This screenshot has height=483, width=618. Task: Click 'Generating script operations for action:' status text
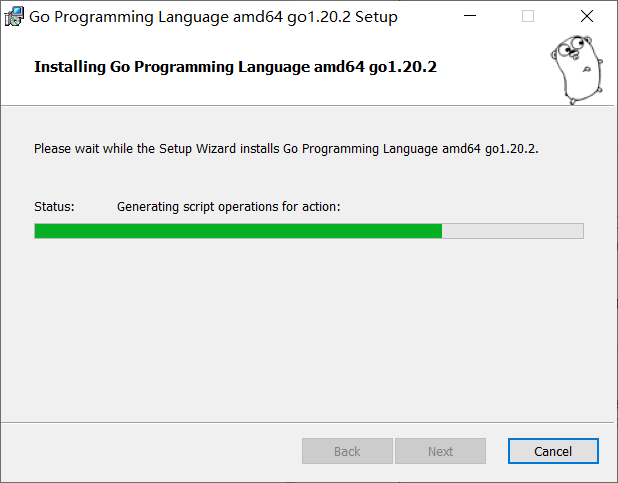[x=229, y=207]
